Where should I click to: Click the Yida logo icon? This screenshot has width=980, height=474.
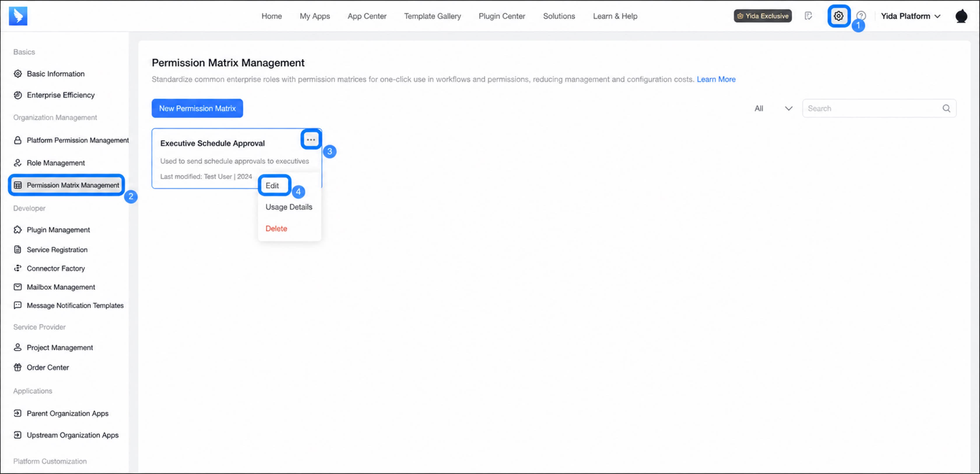[18, 16]
